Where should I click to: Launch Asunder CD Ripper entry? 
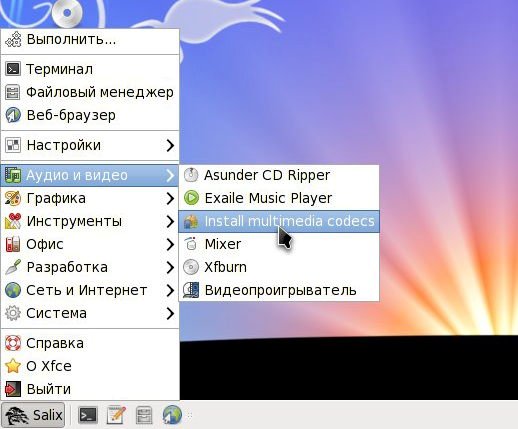[279, 175]
